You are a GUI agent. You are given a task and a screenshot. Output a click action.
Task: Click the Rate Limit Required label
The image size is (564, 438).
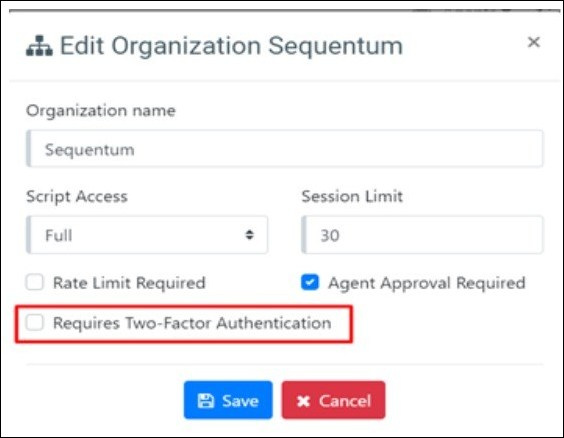point(129,283)
